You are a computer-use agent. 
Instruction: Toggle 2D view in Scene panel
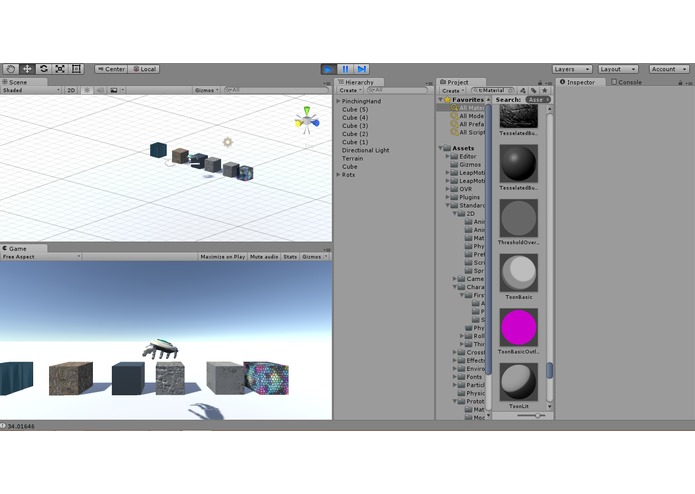71,90
